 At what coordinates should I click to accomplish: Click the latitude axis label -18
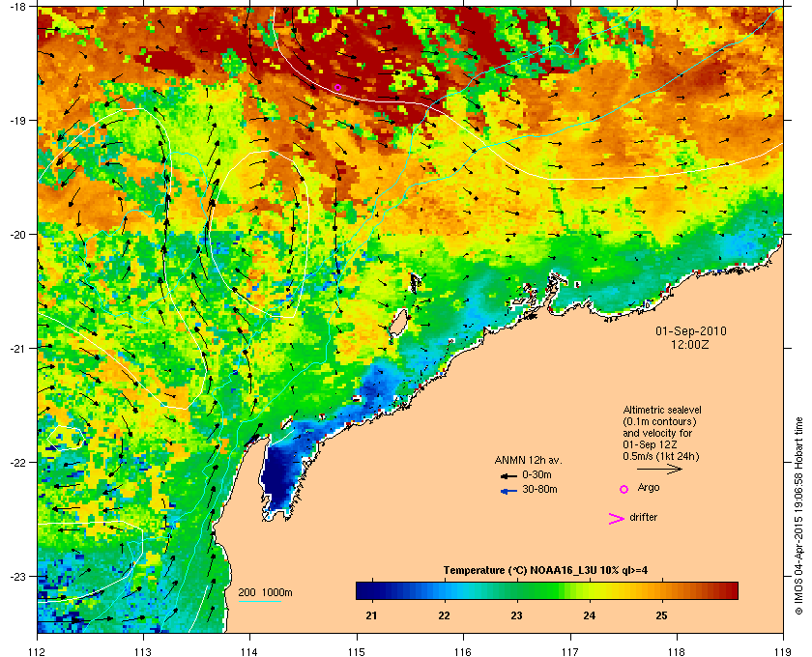(16, 7)
